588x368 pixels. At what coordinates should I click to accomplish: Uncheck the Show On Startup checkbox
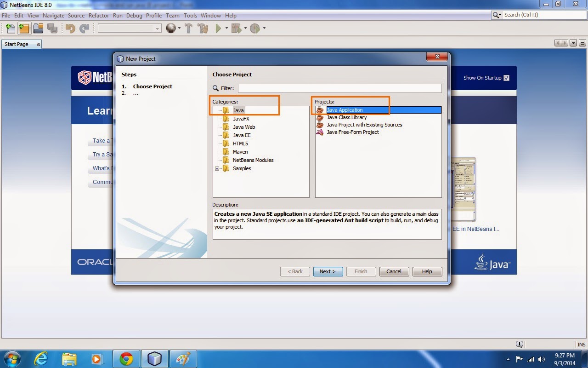click(506, 78)
